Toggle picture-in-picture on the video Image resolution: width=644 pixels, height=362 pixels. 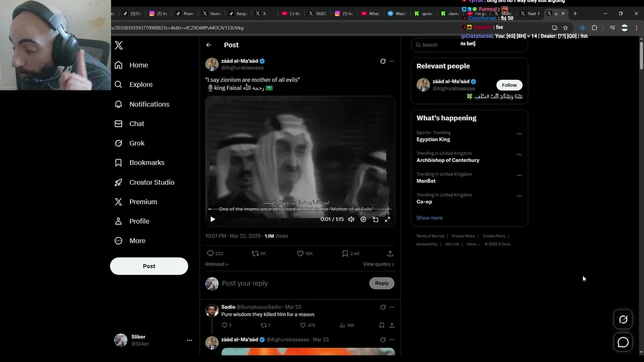pyautogui.click(x=375, y=219)
